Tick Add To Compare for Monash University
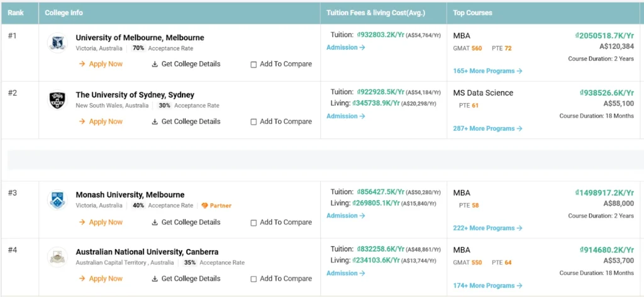Screen dimensions: 644x297 pyautogui.click(x=253, y=223)
